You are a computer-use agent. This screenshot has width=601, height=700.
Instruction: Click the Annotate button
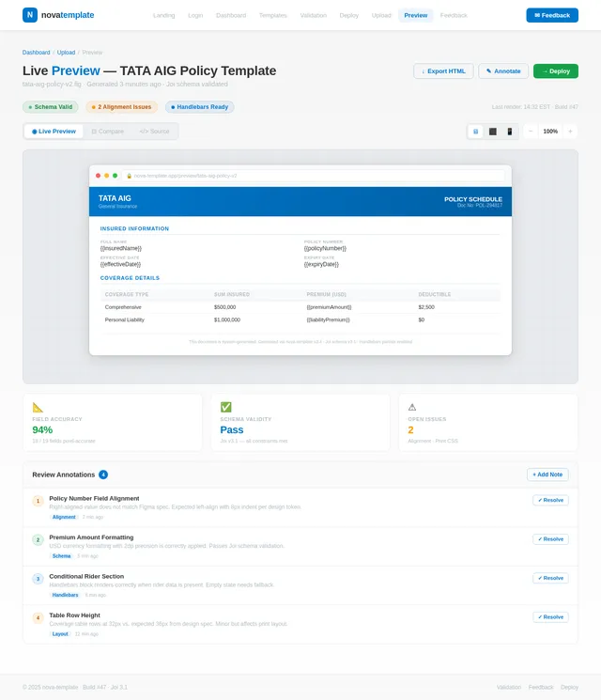[503, 71]
